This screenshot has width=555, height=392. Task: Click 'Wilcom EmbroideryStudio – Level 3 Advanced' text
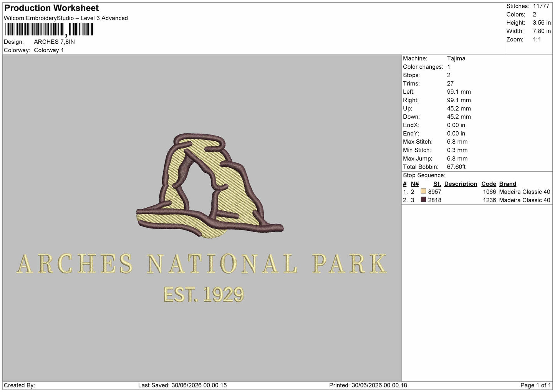[x=66, y=18]
